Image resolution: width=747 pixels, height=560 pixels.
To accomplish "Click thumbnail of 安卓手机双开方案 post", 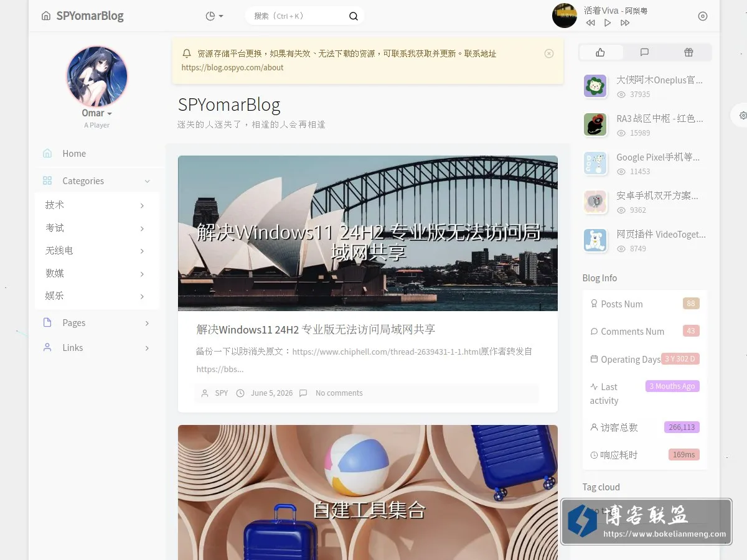I will click(x=595, y=202).
